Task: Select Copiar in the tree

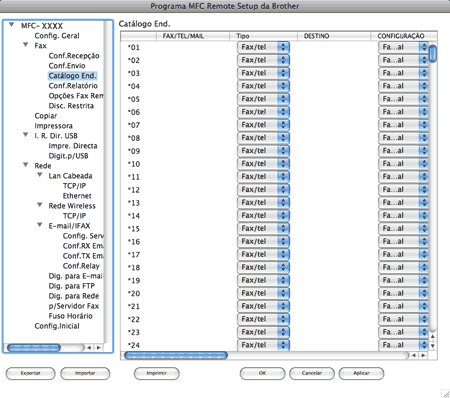Action: tap(46, 116)
